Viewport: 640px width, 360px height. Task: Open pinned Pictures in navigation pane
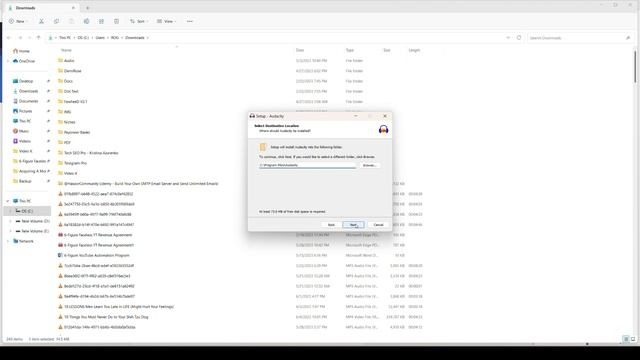[x=25, y=111]
